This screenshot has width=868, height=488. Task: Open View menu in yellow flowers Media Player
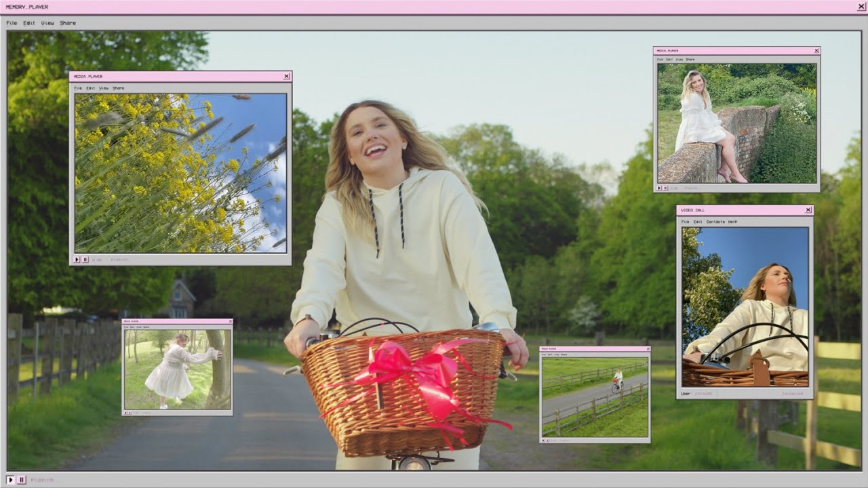tap(104, 88)
